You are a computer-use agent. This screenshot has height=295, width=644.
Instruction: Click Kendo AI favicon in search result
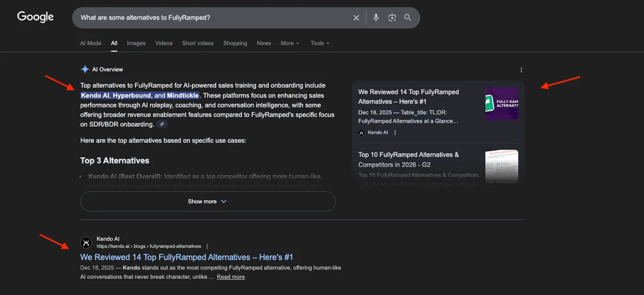86,242
